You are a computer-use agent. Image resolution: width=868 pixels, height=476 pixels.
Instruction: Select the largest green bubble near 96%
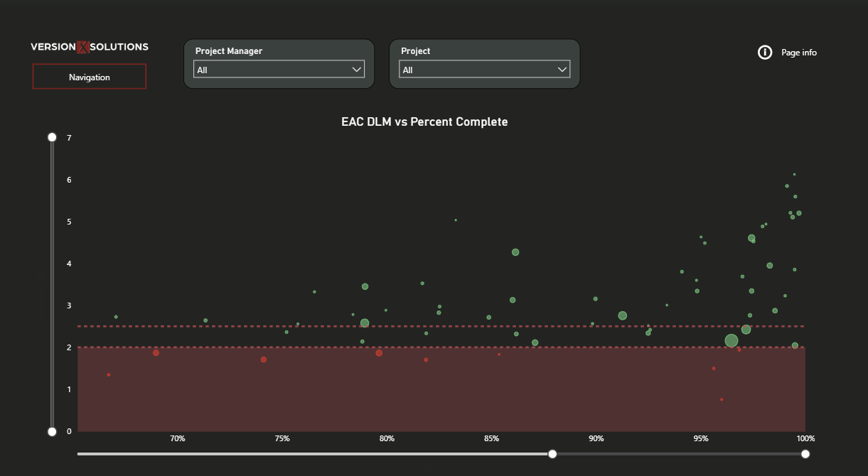coord(731,341)
